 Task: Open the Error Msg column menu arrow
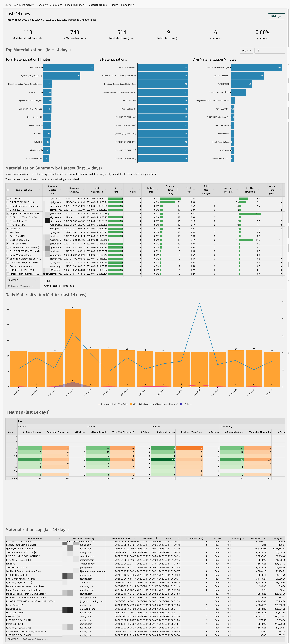tap(244, 539)
